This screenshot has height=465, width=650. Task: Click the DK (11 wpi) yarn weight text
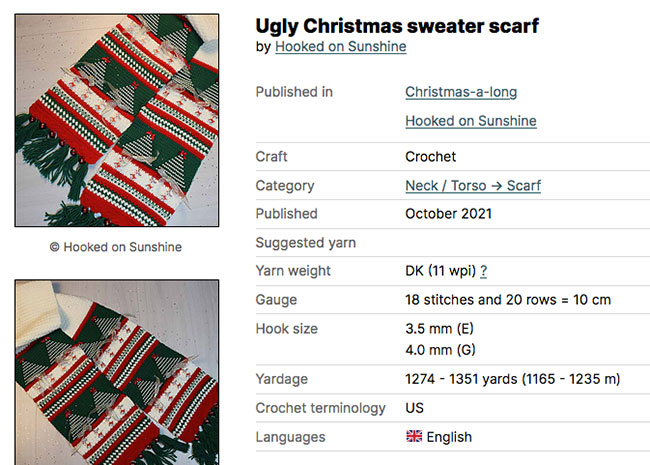pyautogui.click(x=440, y=271)
